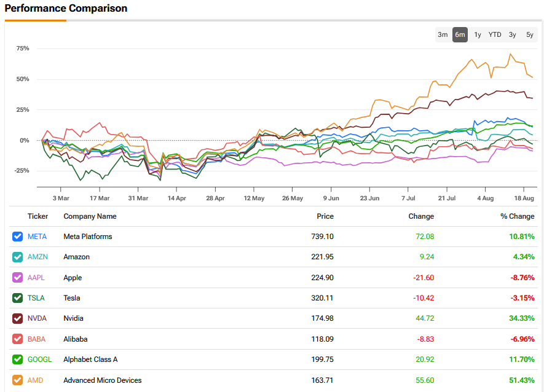The image size is (544, 392).
Task: Click the Nvidia change value 44.72
Action: pos(425,318)
